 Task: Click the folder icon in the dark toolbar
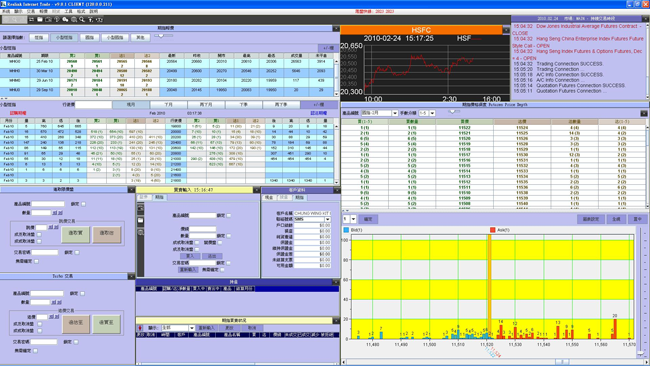[40, 19]
